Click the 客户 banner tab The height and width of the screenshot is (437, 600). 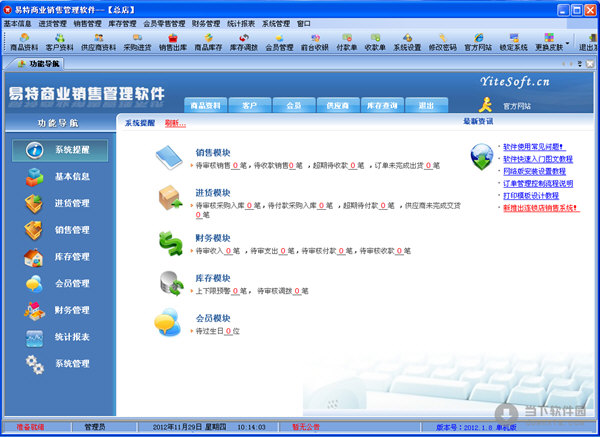[x=250, y=105]
